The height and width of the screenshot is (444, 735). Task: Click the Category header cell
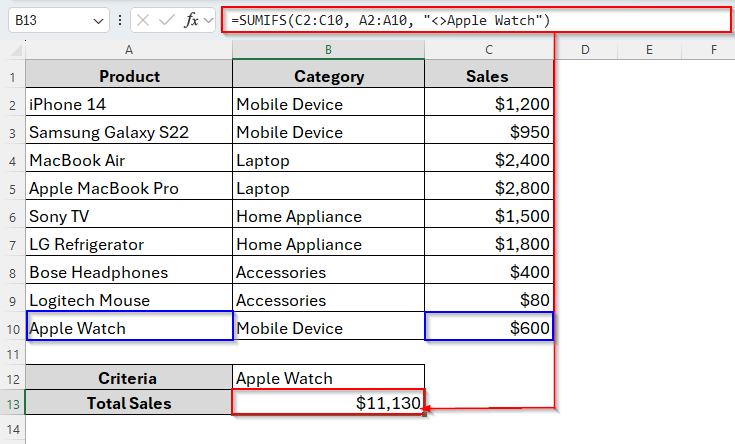329,76
